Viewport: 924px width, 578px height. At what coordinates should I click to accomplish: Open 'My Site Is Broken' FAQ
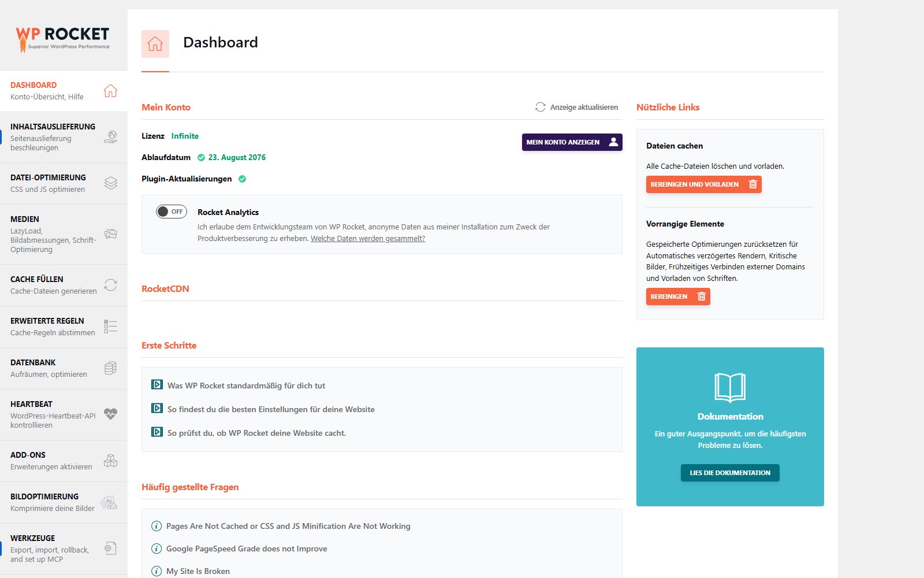198,571
